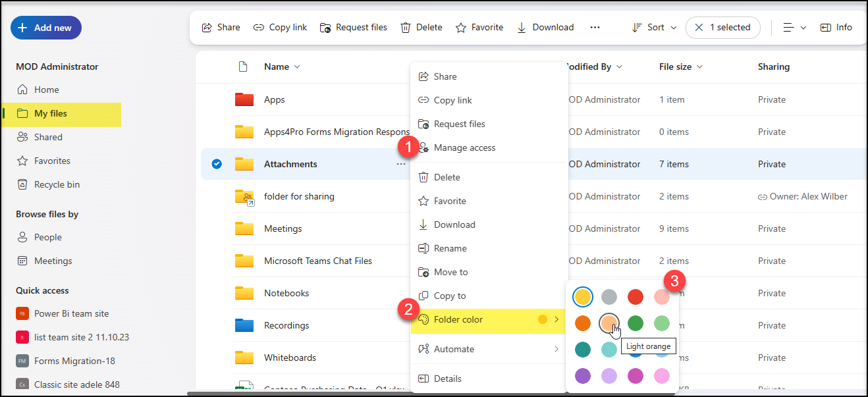The width and height of the screenshot is (868, 397).
Task: Uncheck the Attachments folder selection circle
Action: pyautogui.click(x=217, y=164)
